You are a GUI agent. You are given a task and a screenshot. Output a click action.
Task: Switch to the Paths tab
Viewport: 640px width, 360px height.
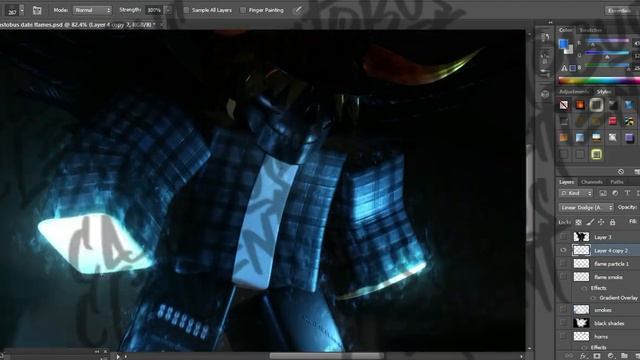click(x=617, y=182)
